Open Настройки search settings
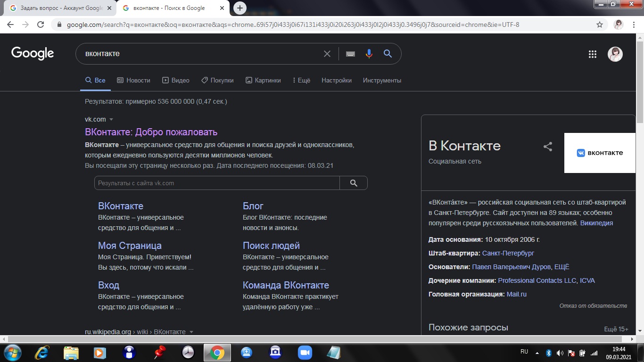This screenshot has width=644, height=362. 337,80
